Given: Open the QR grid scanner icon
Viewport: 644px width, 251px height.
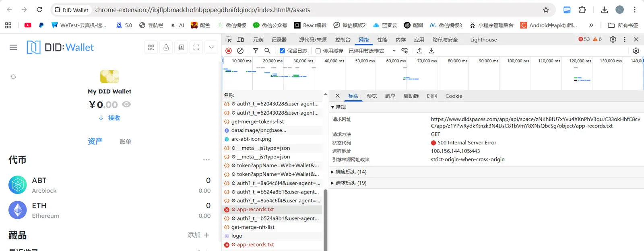Looking at the screenshot, I should (151, 47).
